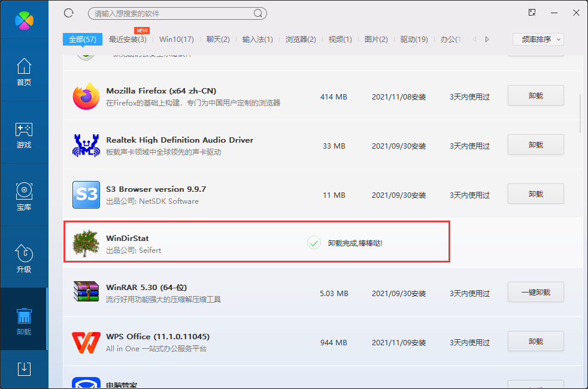Click the WinRAR books icon

[86, 291]
